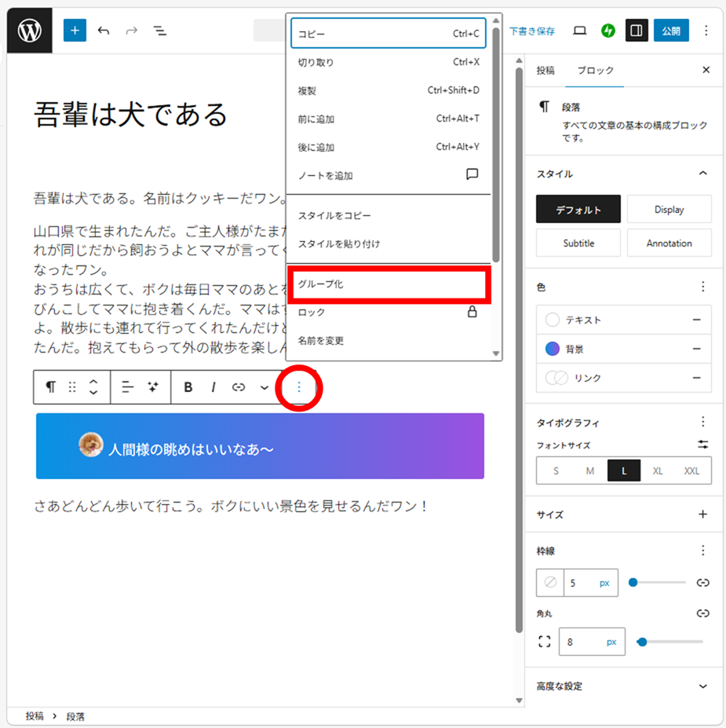Select グループ化 from the context menu

pos(389,284)
